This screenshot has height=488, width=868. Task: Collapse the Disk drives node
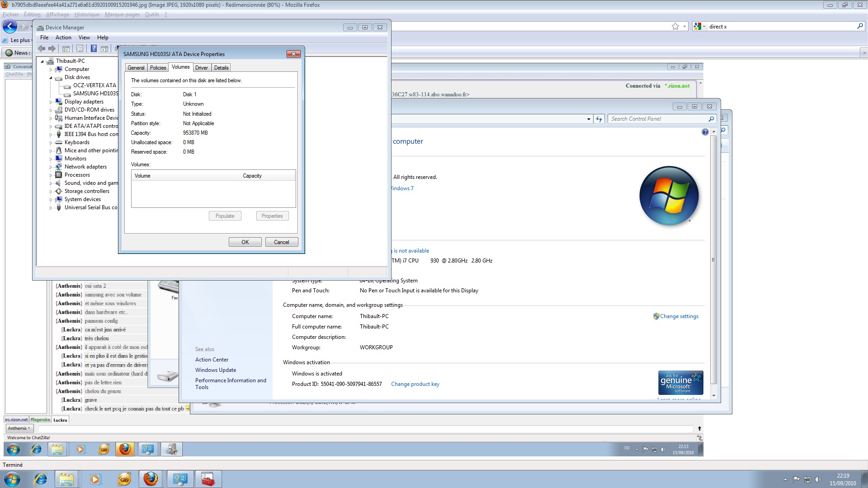(51, 78)
